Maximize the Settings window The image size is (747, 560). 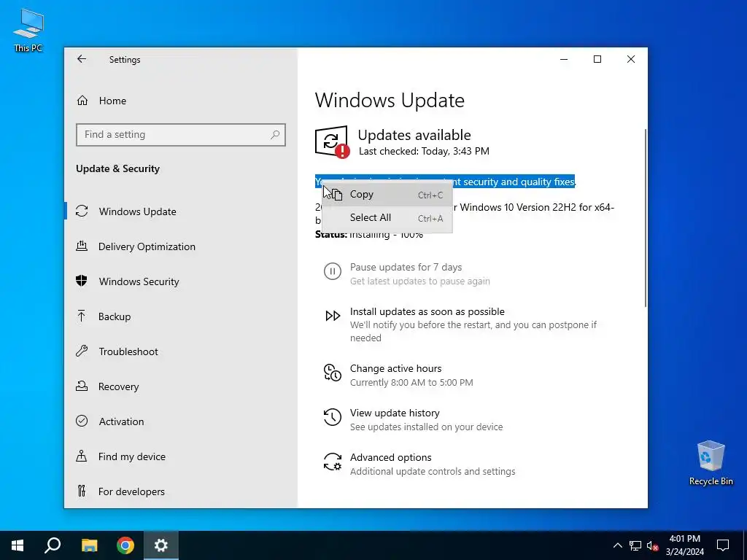[597, 59]
